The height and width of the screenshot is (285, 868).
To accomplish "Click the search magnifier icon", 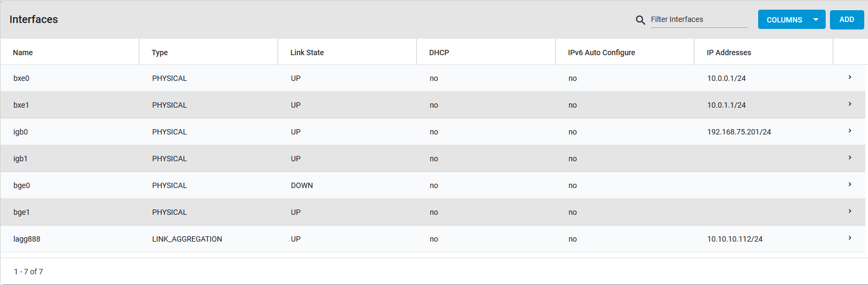I will click(640, 20).
